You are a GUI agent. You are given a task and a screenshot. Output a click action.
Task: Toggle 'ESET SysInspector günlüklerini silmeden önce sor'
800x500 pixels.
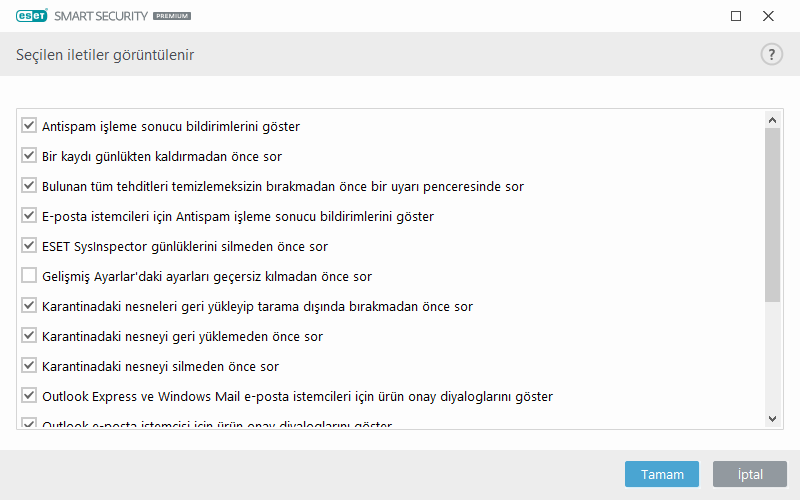click(29, 246)
